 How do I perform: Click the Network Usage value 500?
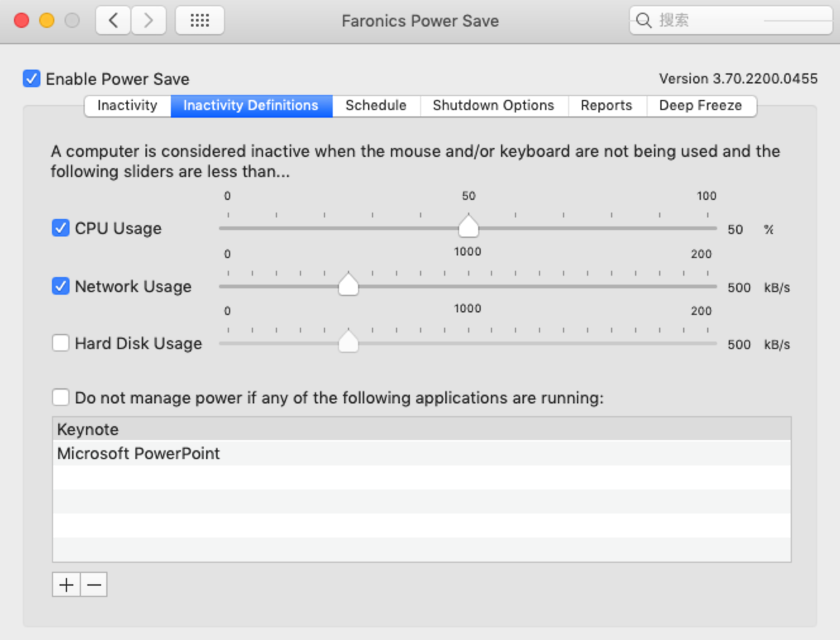739,288
